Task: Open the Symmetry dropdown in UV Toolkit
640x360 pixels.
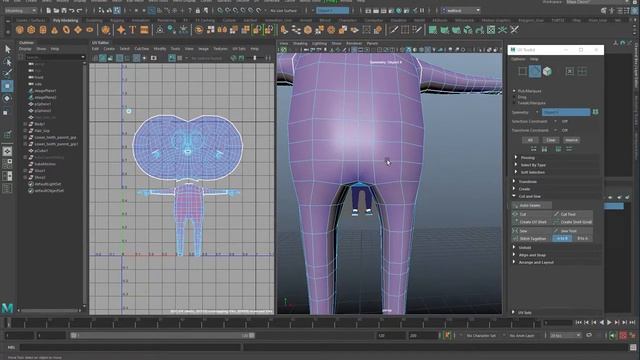Action: point(566,112)
